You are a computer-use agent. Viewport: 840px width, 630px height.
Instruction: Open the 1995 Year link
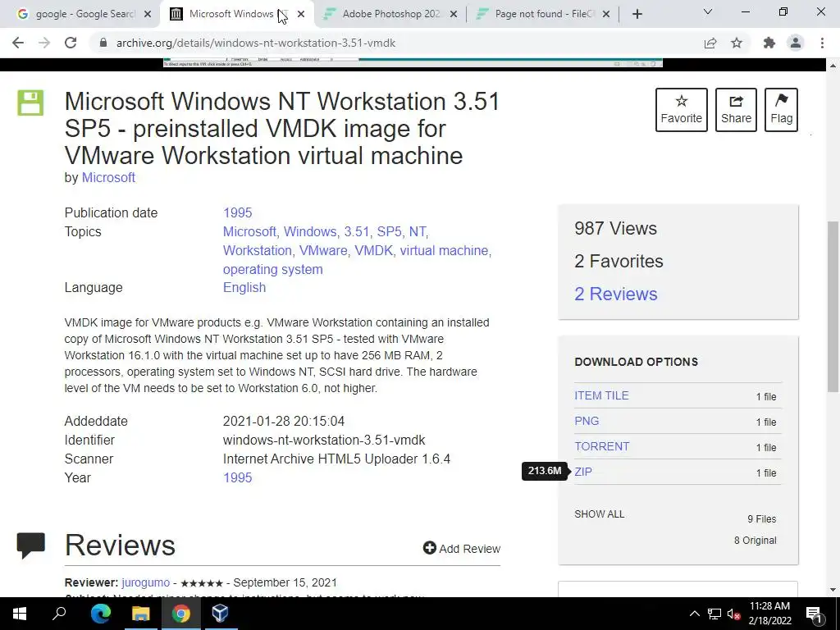237,478
